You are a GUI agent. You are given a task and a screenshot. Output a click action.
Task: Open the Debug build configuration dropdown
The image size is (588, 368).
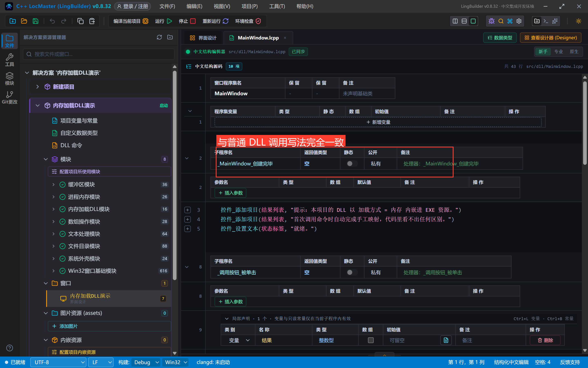(x=146, y=362)
